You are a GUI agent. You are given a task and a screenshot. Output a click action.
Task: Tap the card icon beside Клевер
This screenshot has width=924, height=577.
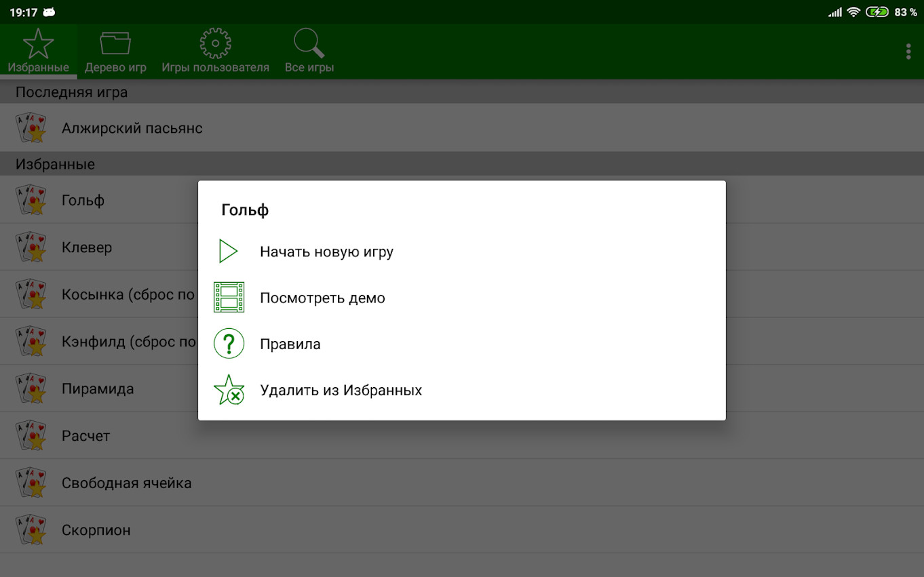coord(31,247)
